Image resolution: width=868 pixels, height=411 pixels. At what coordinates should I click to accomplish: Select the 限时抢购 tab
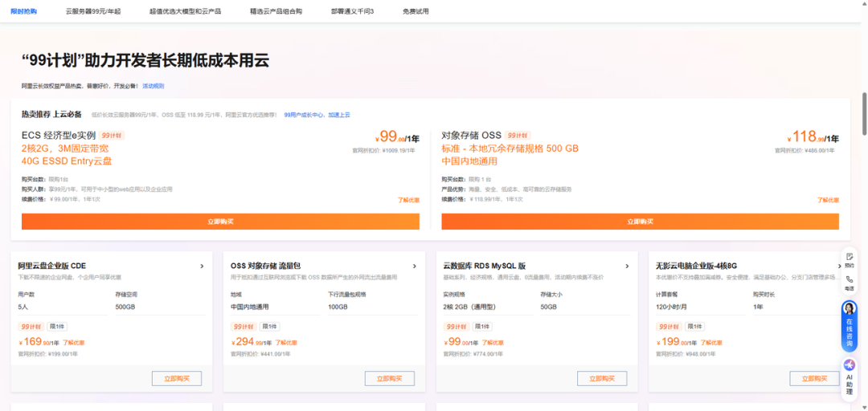(x=24, y=11)
